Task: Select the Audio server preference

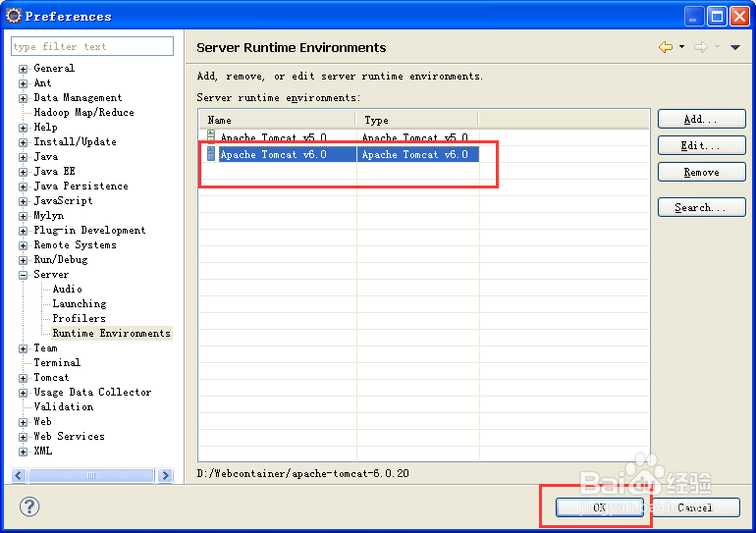Action: point(68,289)
